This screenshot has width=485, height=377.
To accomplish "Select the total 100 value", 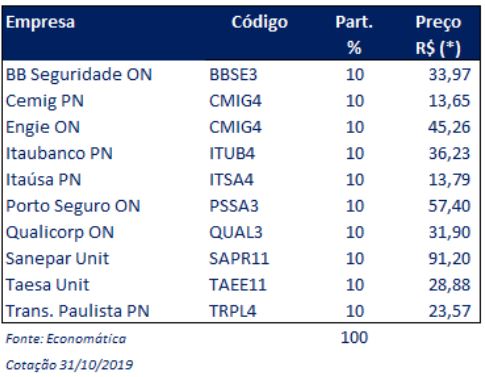I will 354,338.
